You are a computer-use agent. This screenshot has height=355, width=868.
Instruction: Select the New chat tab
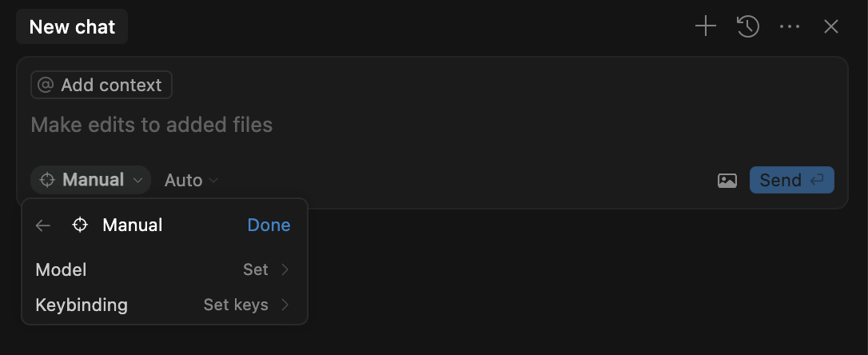click(x=72, y=27)
